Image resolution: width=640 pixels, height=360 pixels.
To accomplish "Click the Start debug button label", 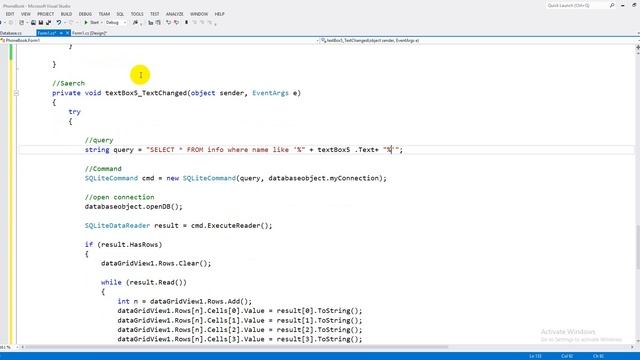I will point(94,22).
